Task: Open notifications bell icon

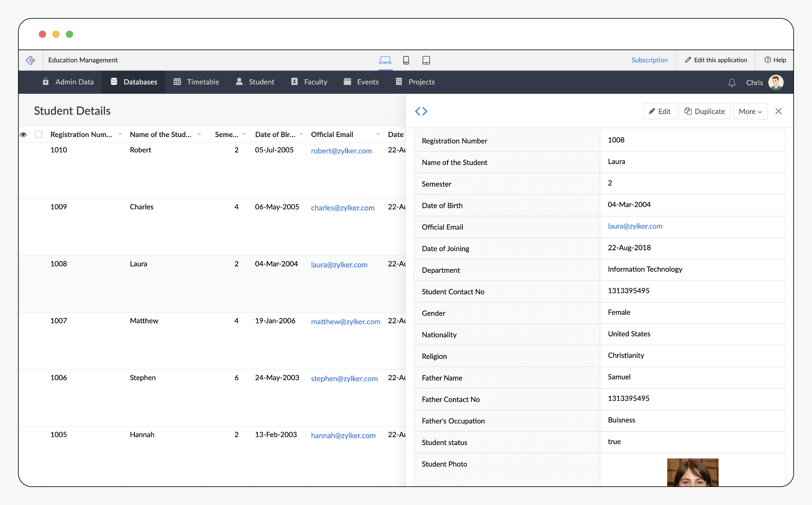Action: (x=732, y=83)
